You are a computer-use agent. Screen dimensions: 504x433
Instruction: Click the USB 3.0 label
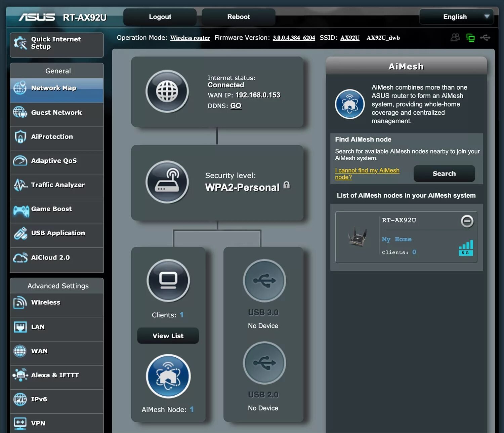click(x=263, y=312)
